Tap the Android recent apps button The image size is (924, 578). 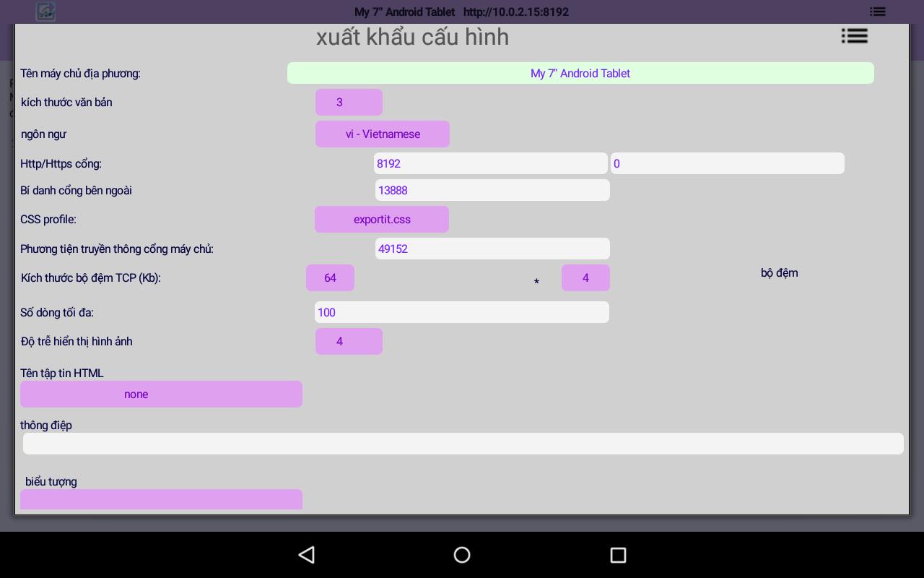(618, 555)
